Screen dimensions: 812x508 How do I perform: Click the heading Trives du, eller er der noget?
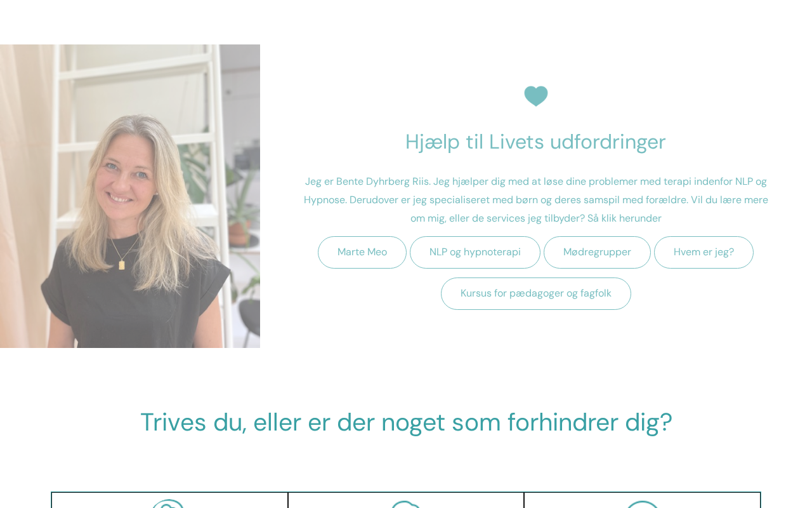406,422
